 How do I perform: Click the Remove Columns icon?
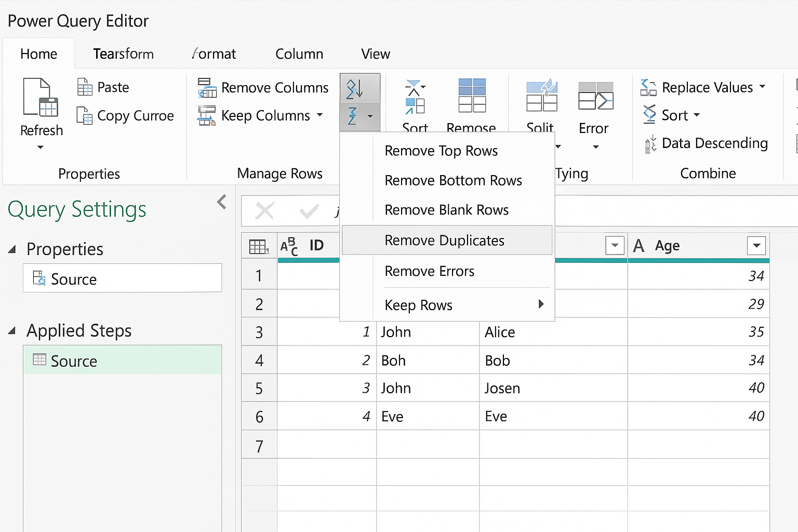pyautogui.click(x=207, y=87)
